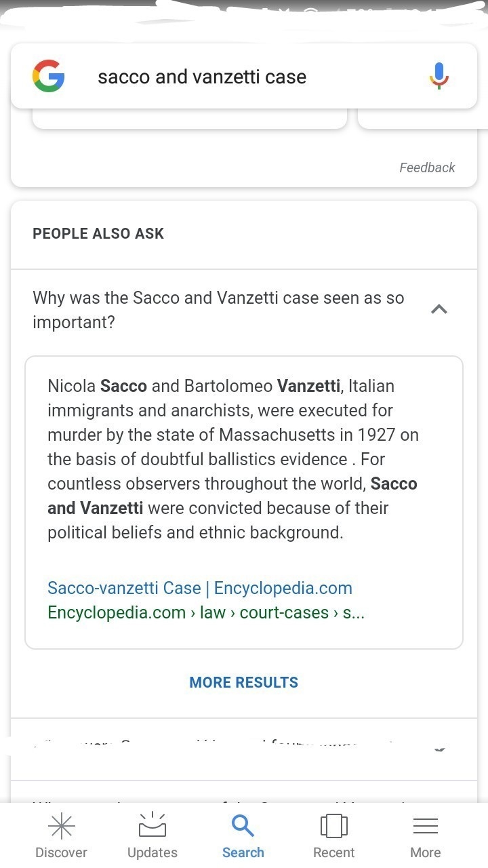Open the Updates inbox icon
Image resolution: width=488 pixels, height=868 pixels.
[152, 825]
